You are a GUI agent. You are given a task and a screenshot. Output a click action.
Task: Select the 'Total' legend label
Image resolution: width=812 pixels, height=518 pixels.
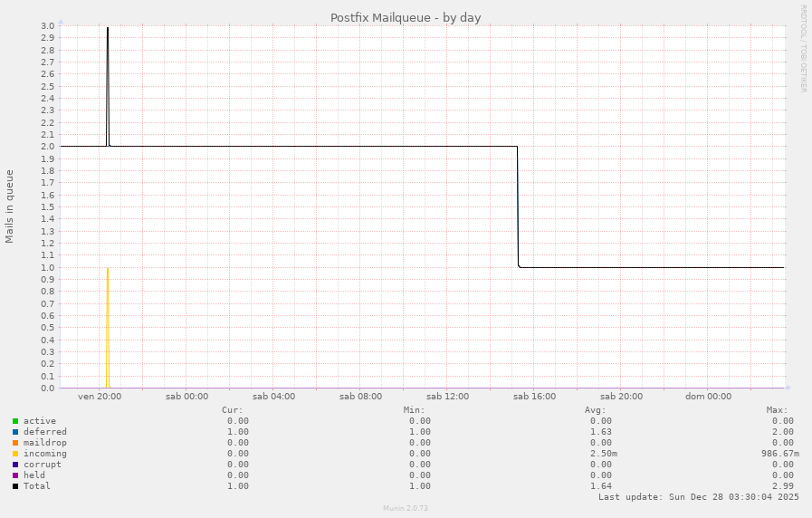37,486
